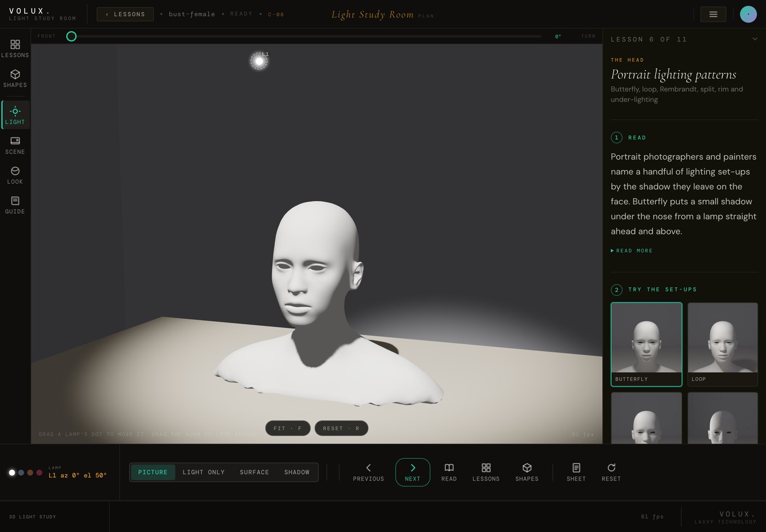Open the Look panel in sidebar

[x=15, y=175]
